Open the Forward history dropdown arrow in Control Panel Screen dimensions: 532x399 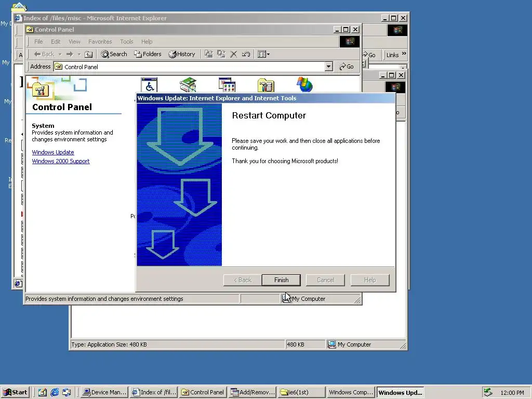tap(79, 54)
